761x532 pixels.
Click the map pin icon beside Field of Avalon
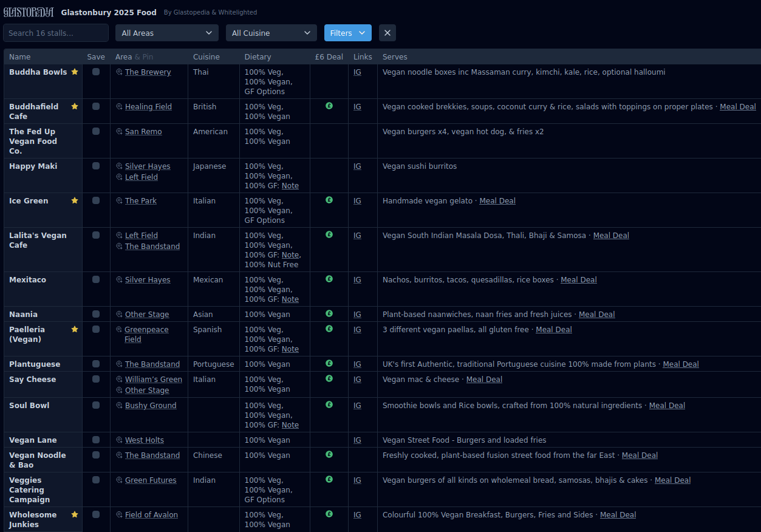pos(119,515)
